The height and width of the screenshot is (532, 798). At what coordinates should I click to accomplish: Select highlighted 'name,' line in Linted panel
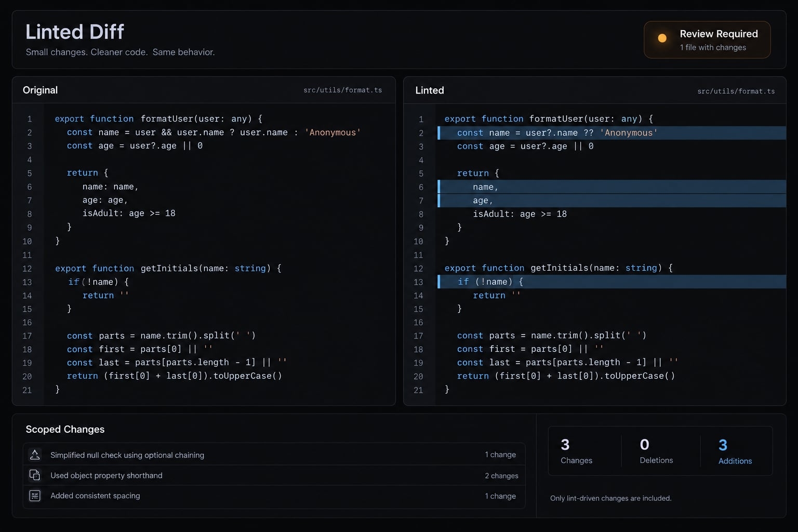[611, 187]
